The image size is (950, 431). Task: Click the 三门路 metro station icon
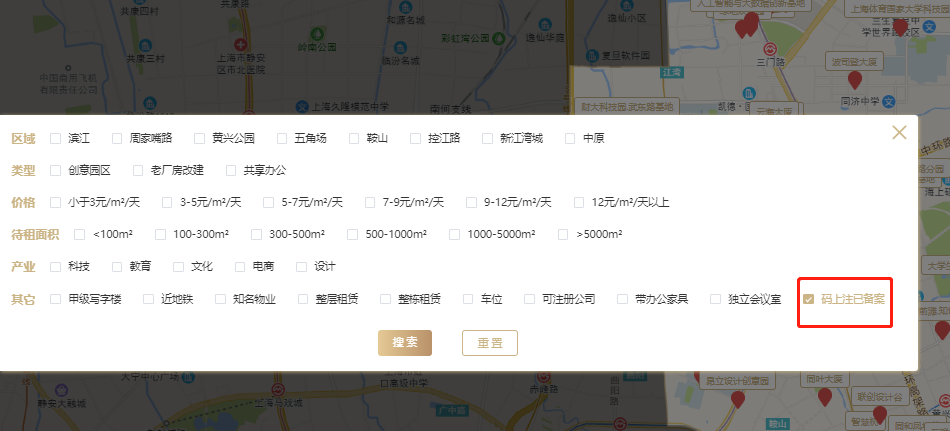[771, 48]
